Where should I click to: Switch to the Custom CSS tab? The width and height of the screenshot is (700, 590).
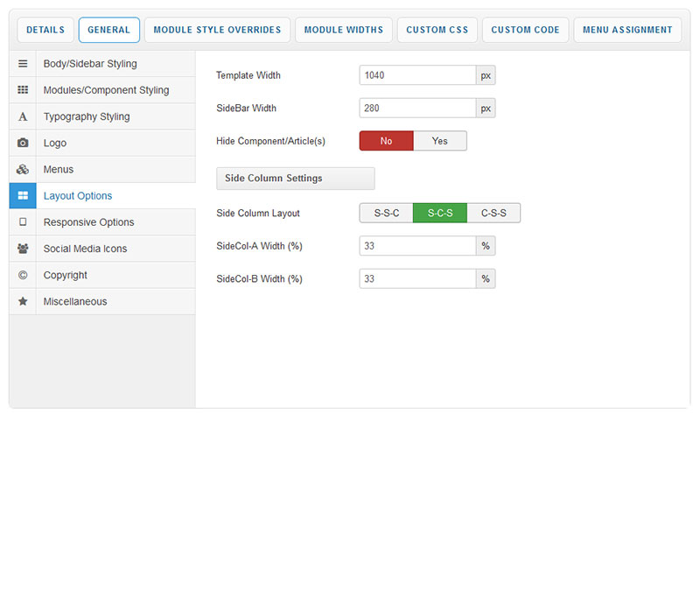pos(437,30)
